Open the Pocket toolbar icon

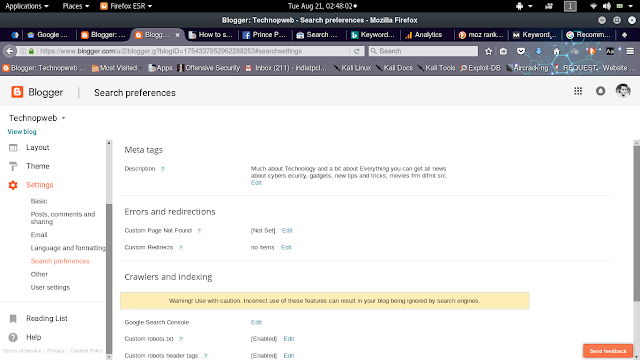click(521, 51)
